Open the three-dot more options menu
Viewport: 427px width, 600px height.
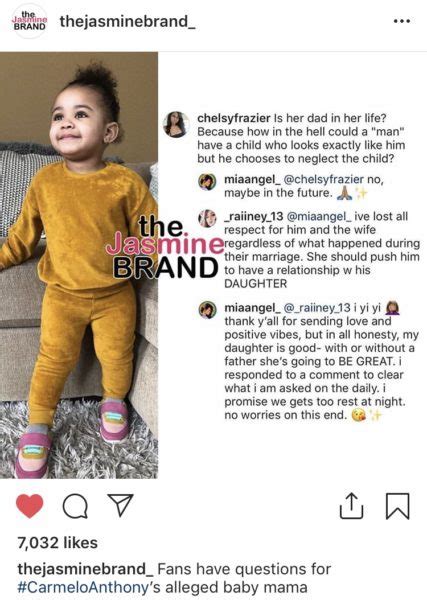tap(402, 21)
